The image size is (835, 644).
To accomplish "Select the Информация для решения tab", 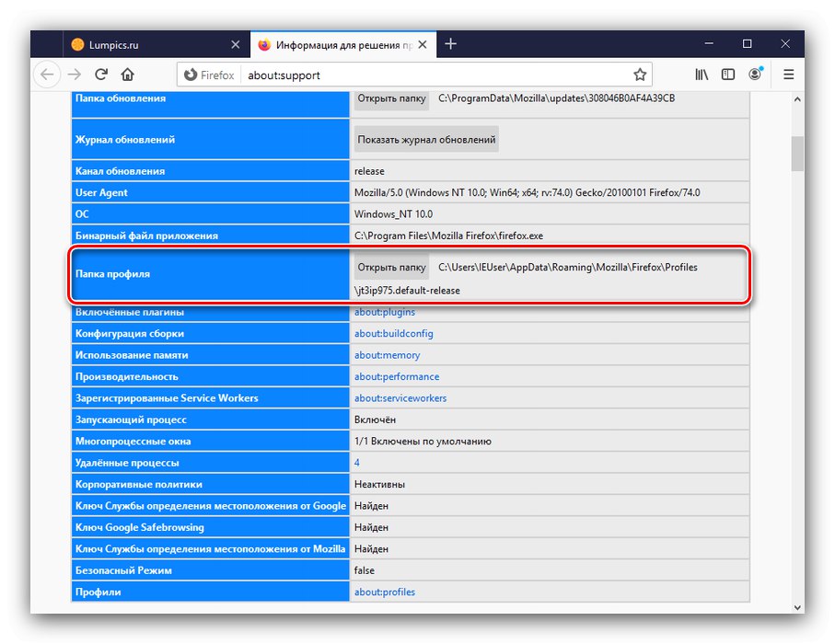I will (343, 45).
